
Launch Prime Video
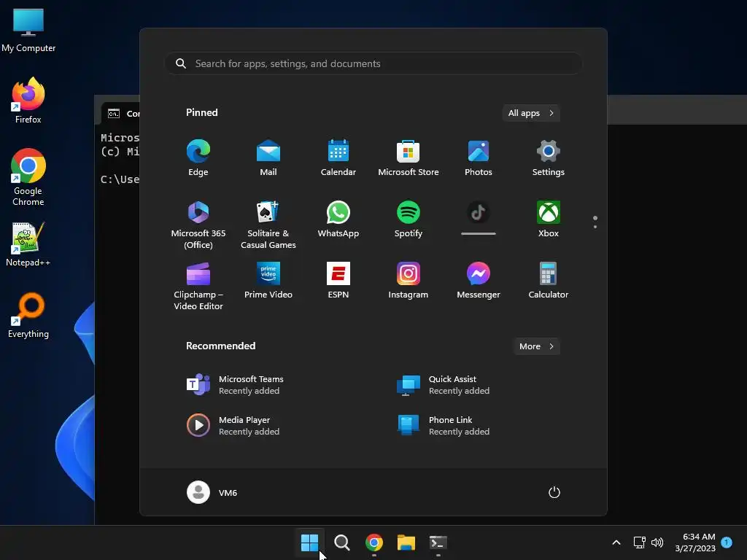point(268,281)
